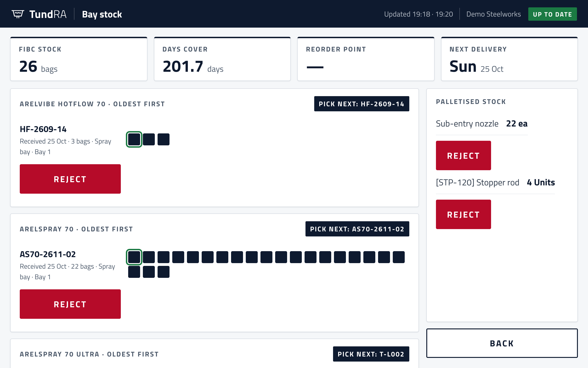
Task: Click the 4 Units quantity value
Action: click(541, 183)
